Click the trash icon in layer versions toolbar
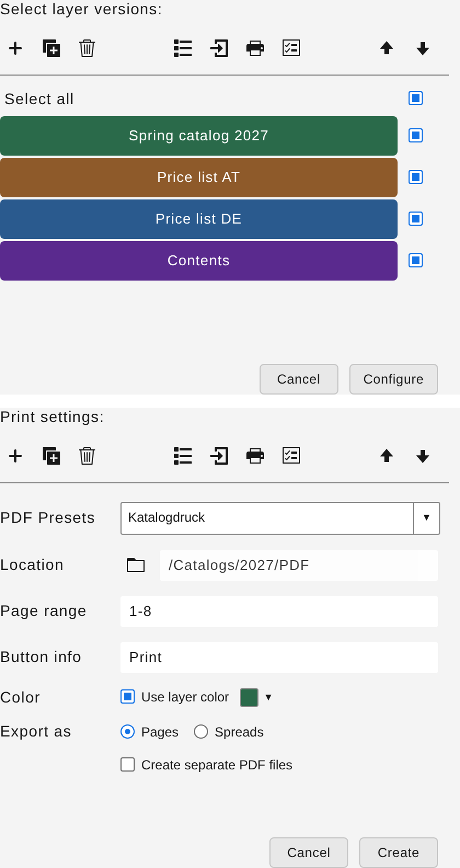This screenshot has height=868, width=460. [x=87, y=48]
